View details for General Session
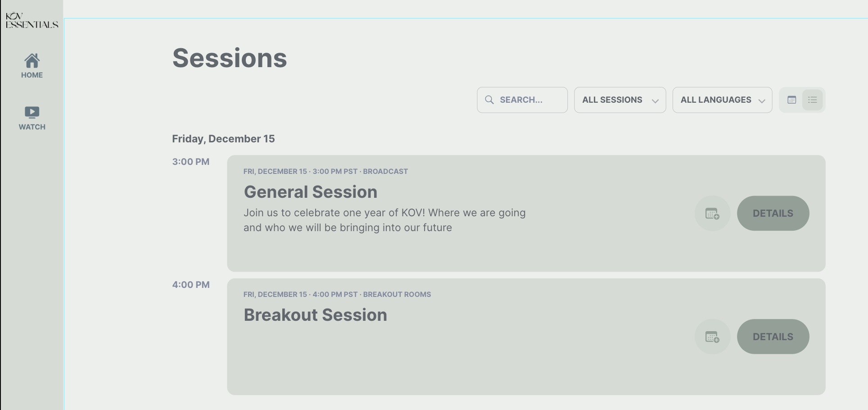868x410 pixels. coord(773,214)
